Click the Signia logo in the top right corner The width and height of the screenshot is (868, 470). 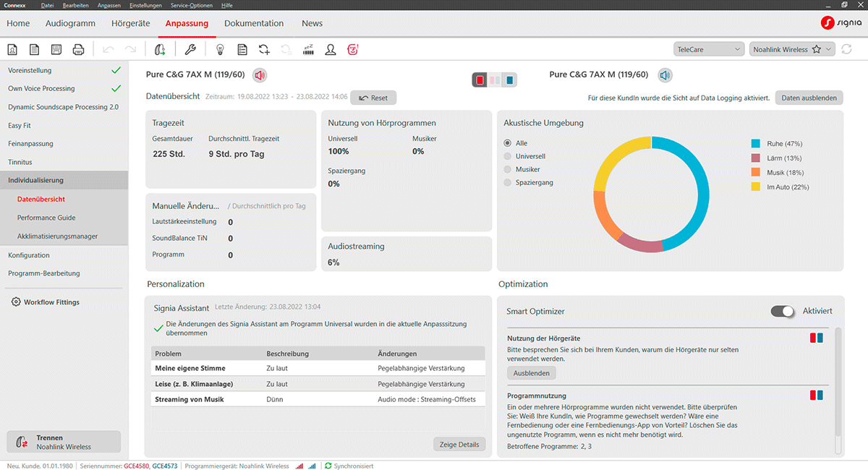(x=839, y=22)
